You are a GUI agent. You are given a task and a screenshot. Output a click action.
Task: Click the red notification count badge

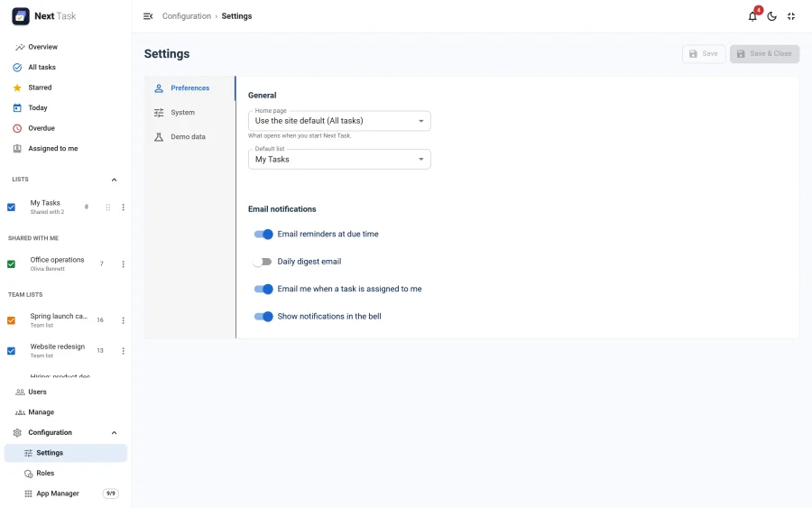click(x=758, y=10)
